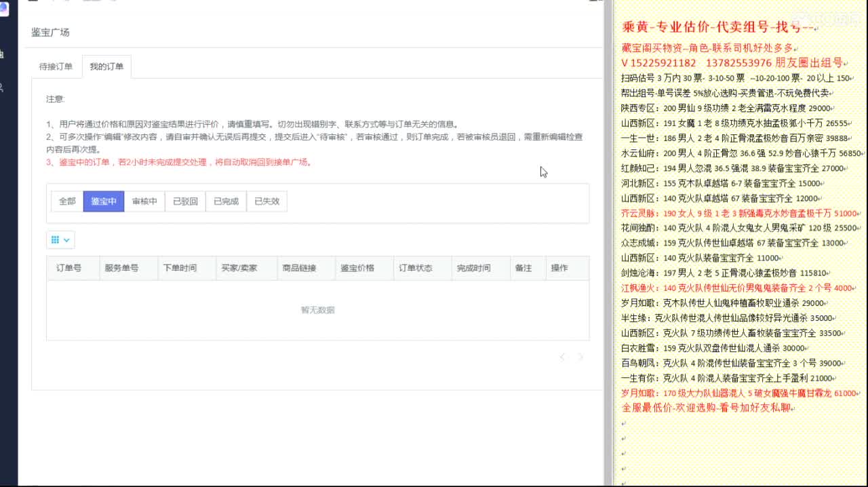Show orders in 审核中 status

point(144,201)
